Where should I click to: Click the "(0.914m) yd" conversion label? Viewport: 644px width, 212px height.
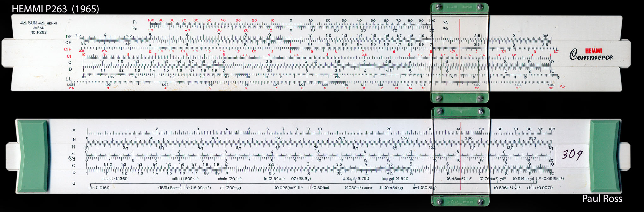tap(523, 179)
